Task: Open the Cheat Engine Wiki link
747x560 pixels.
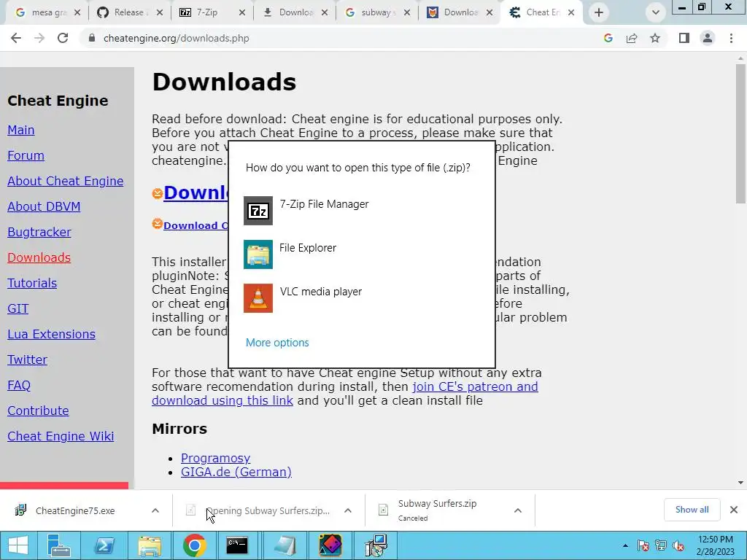Action: (61, 436)
